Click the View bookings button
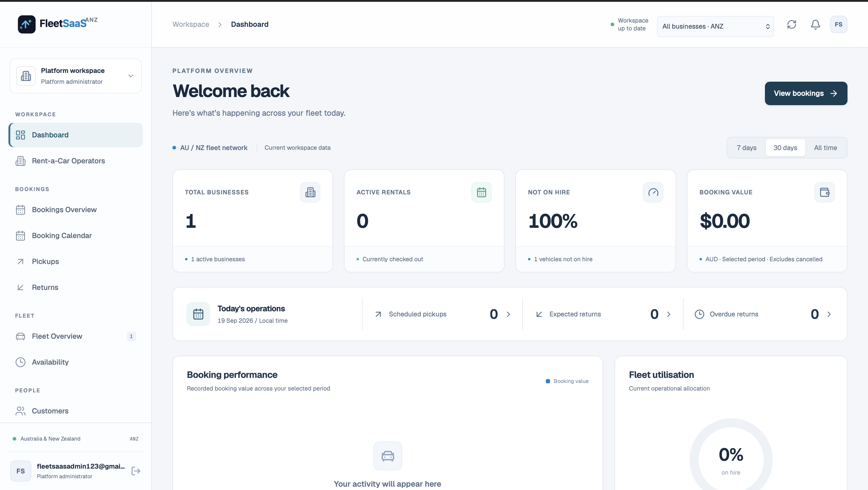Screen dimensions: 868x490 [x=806, y=93]
